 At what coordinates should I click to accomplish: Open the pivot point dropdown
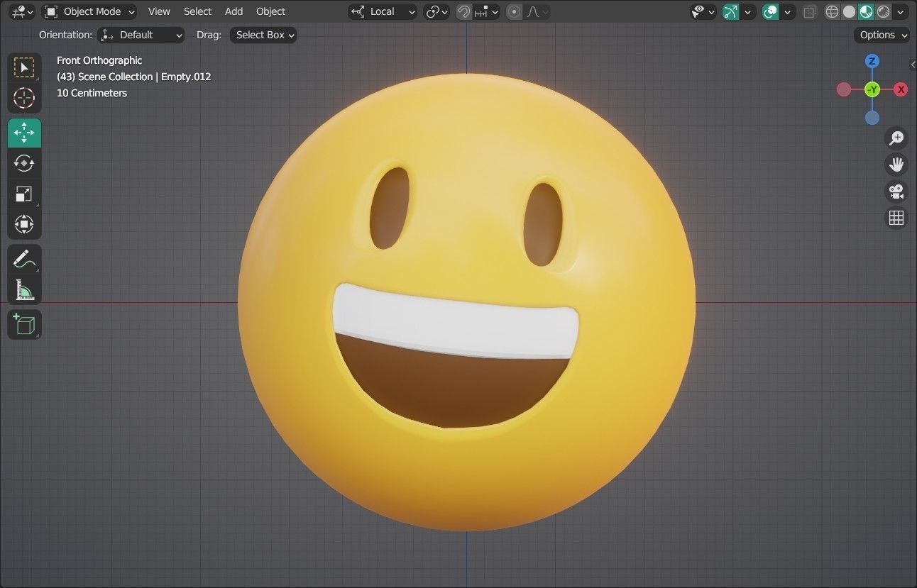coord(436,11)
